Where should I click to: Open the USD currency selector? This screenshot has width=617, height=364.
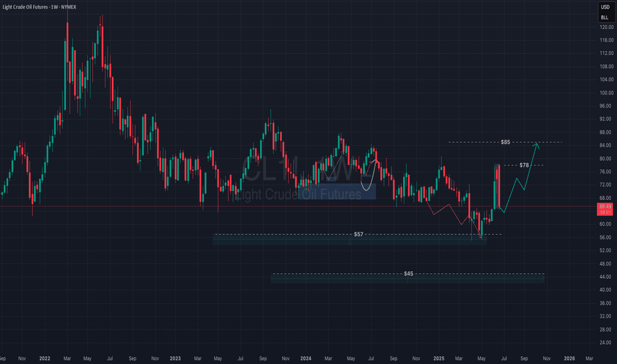[605, 7]
